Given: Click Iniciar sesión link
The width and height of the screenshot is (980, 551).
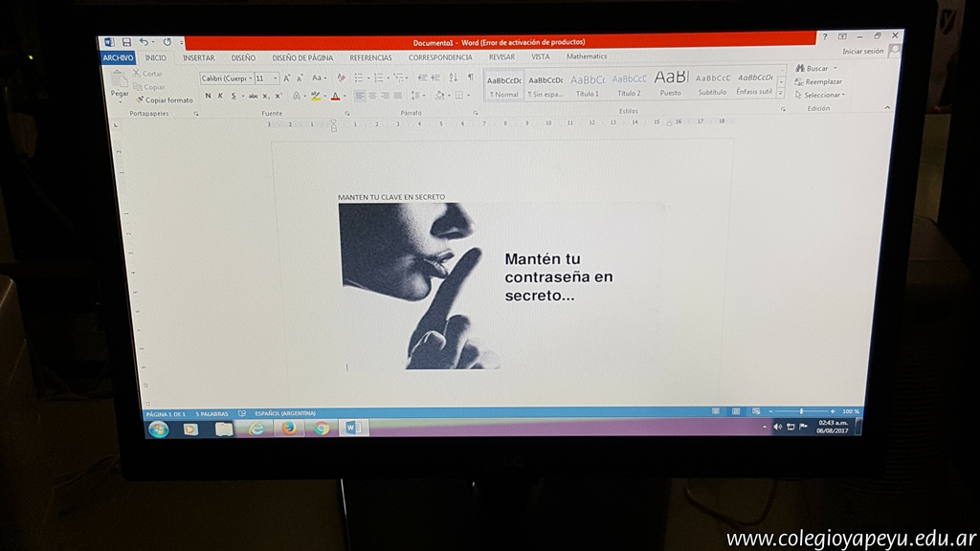Looking at the screenshot, I should [x=863, y=52].
